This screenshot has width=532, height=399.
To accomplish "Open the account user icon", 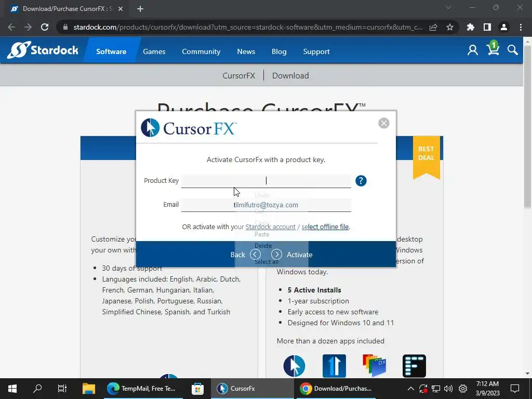I will tap(472, 50).
